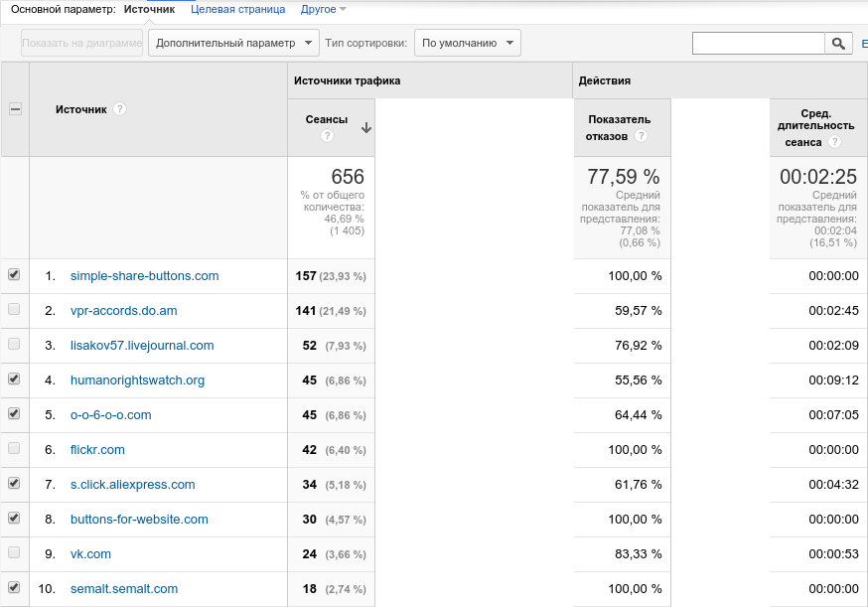Open the humanorightswatch.org source link
868x607 pixels.
pyautogui.click(x=137, y=380)
